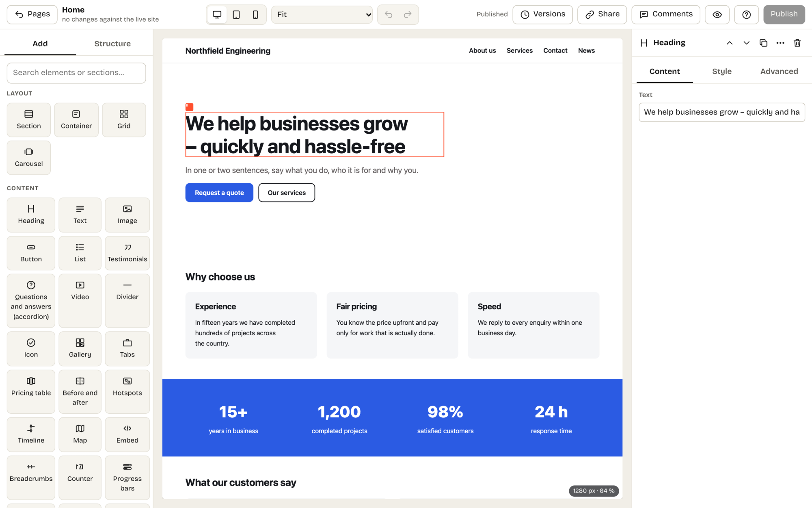Switch to desktop device preview
This screenshot has width=812, height=508.
point(217,15)
